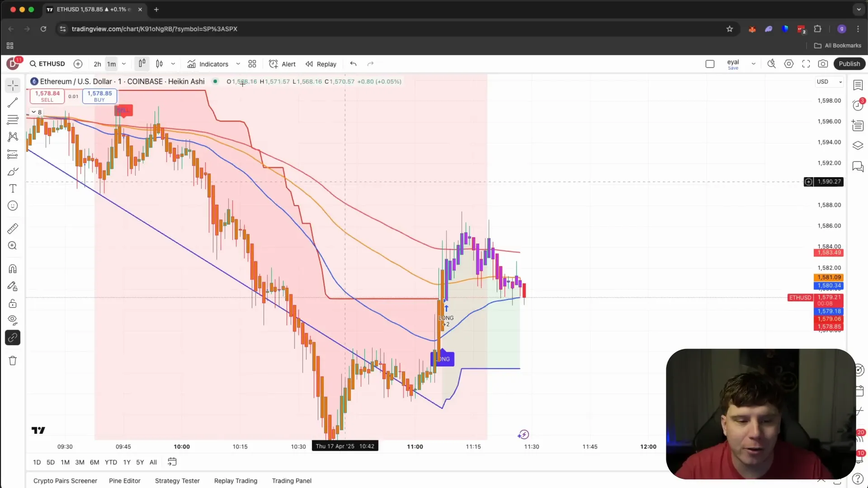This screenshot has height=488, width=868.
Task: Set the date range to YTD
Action: click(111, 462)
